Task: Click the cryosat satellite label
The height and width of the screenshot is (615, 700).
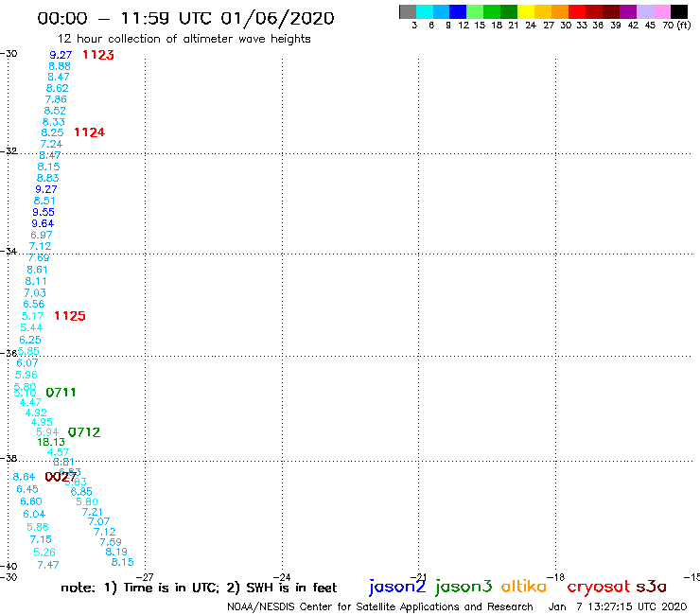Action: pos(598,588)
